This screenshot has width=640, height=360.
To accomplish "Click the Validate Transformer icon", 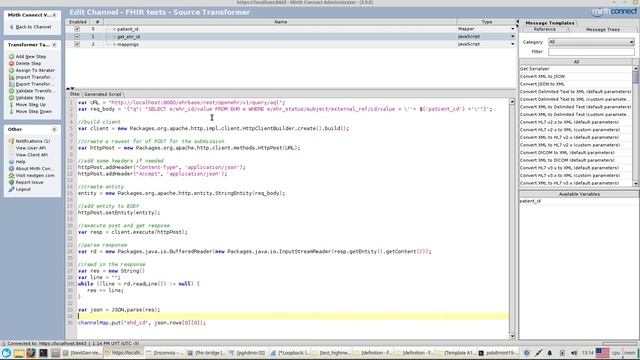I will coord(11,91).
